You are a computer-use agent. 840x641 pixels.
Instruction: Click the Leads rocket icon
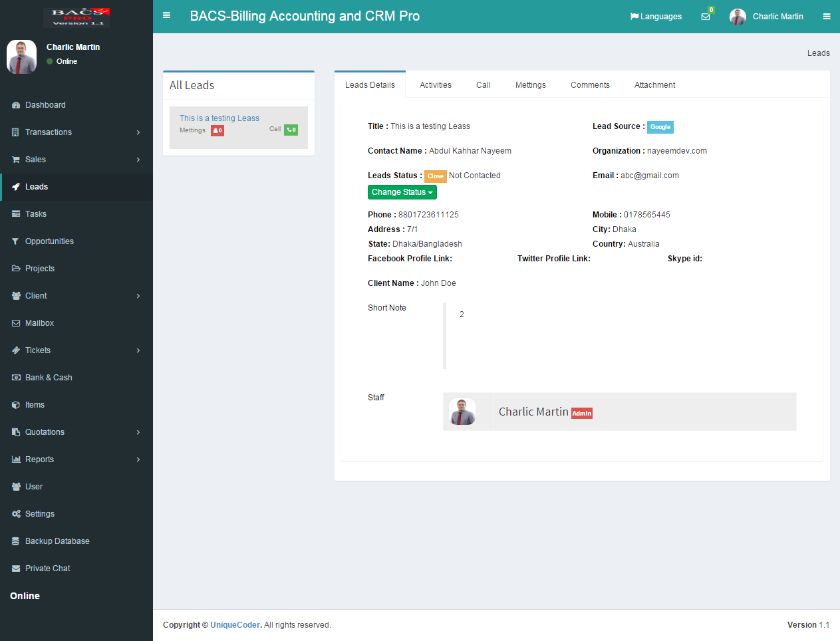point(16,187)
